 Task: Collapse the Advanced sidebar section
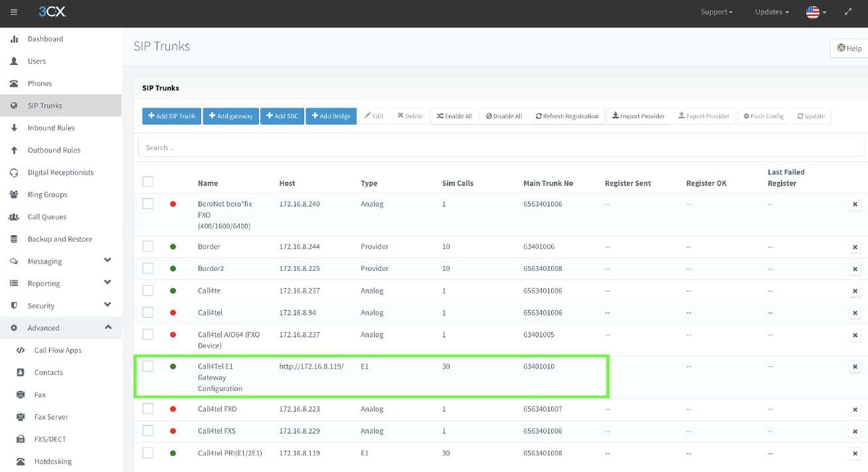click(x=108, y=327)
